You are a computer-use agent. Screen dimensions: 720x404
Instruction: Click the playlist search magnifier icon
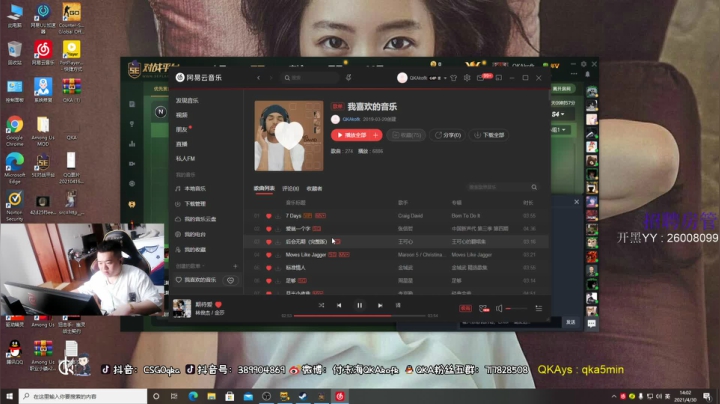tap(534, 187)
